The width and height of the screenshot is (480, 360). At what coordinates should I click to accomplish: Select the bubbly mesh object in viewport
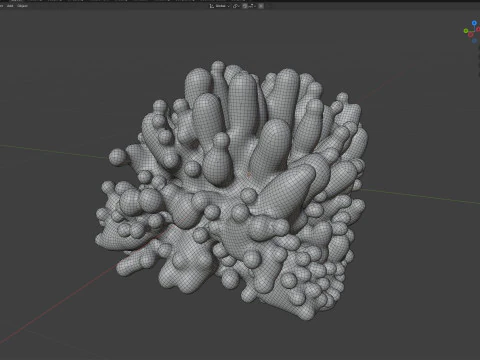tap(233, 190)
